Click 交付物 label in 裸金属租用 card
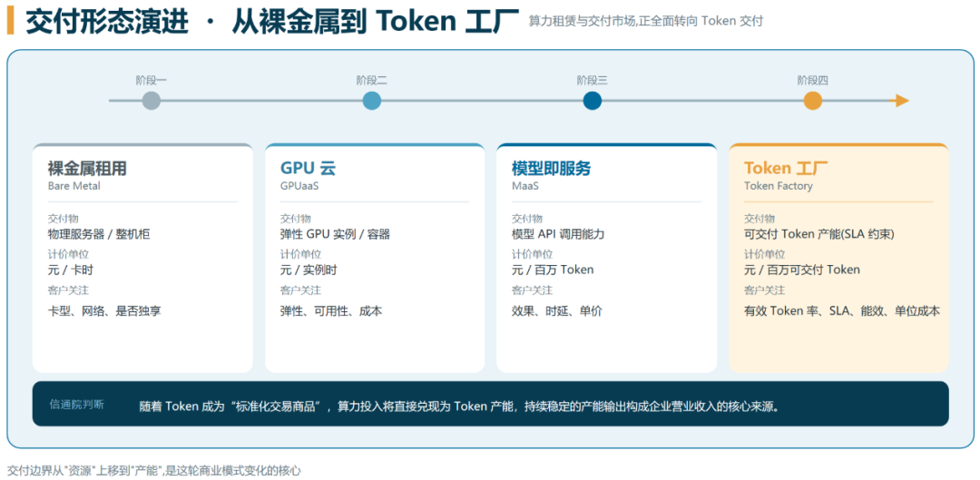This screenshot has height=480, width=980. tap(64, 219)
